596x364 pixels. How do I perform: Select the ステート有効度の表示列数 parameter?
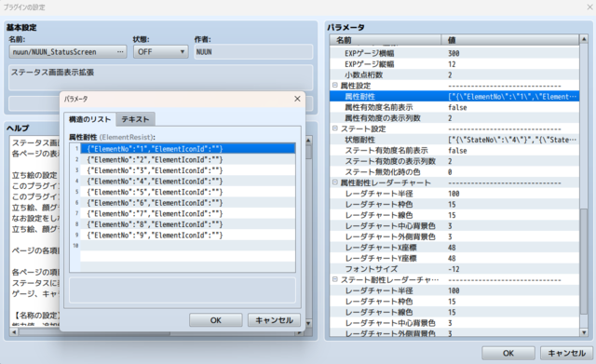pyautogui.click(x=454, y=161)
